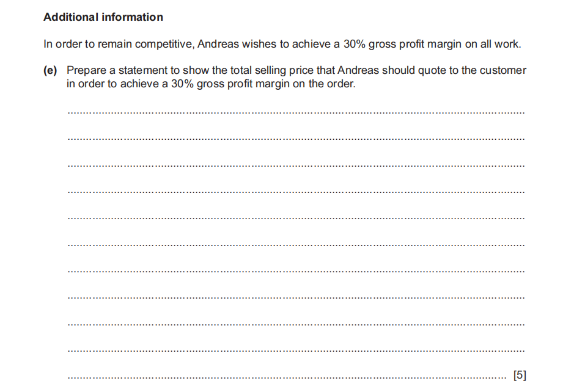Click the word "customer" in the question
563x392 pixels.
tap(503, 70)
